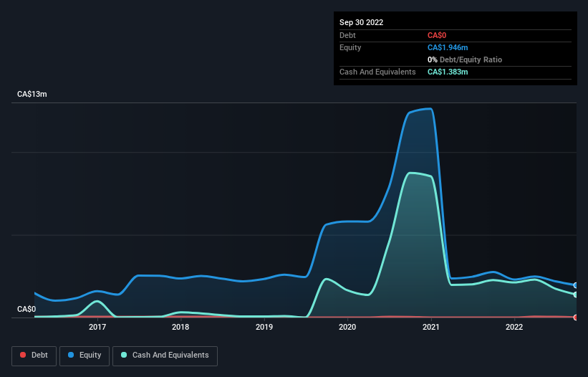Viewport: 588px width, 377px height.
Task: Toggle the Equity legend button
Action: (85, 355)
